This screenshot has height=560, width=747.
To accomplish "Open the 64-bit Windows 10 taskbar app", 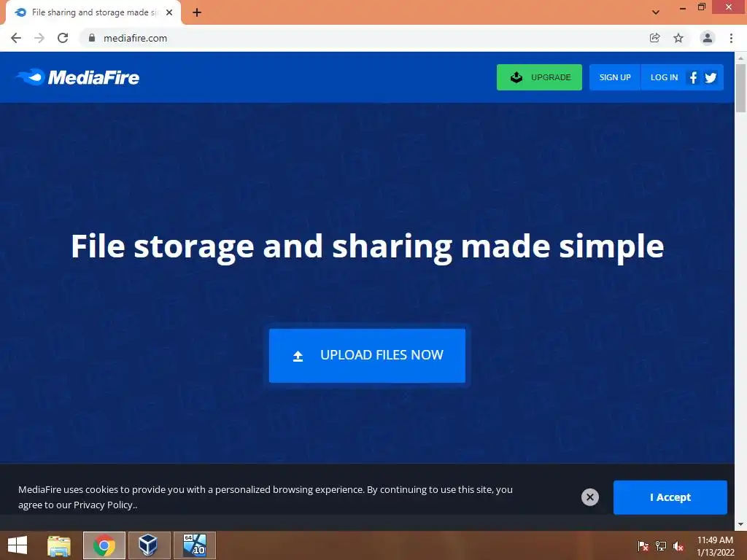I will (194, 545).
